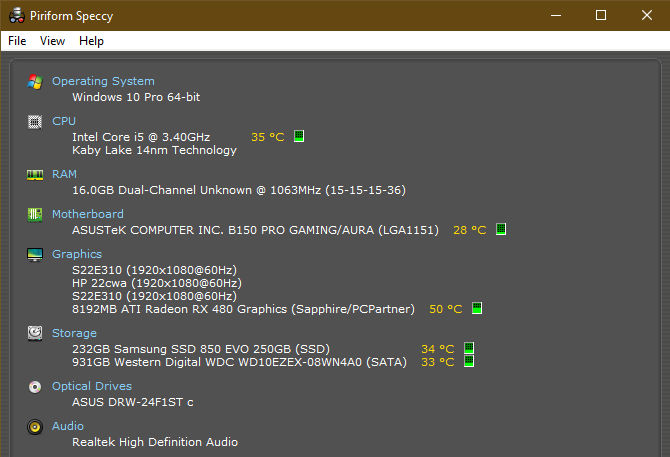Click the Graphics monitor icon
This screenshot has width=670, height=457.
(x=35, y=255)
